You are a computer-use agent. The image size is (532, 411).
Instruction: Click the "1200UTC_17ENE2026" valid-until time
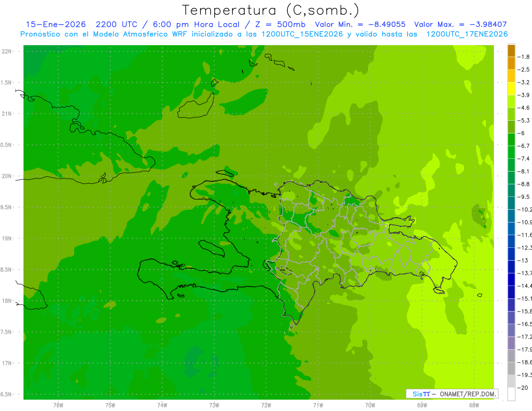(x=467, y=35)
